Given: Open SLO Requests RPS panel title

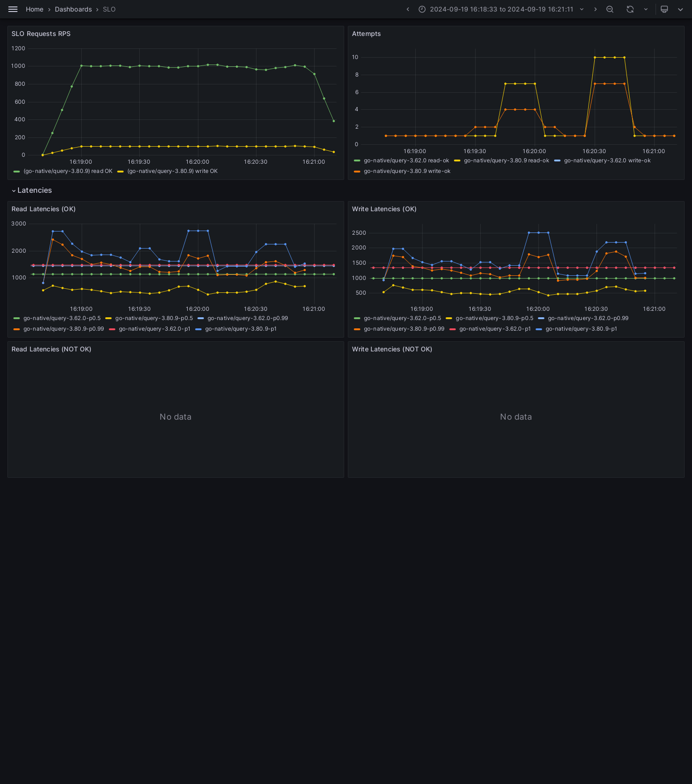Looking at the screenshot, I should click(x=41, y=34).
